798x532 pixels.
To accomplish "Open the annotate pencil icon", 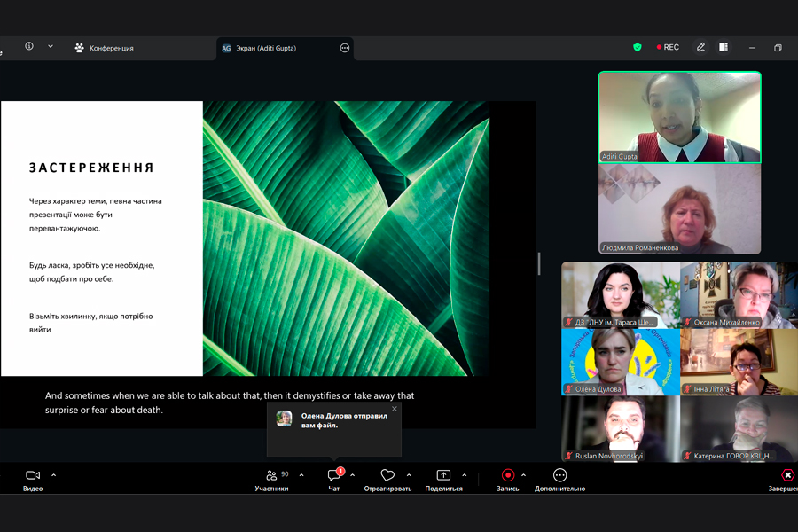I will tap(700, 47).
